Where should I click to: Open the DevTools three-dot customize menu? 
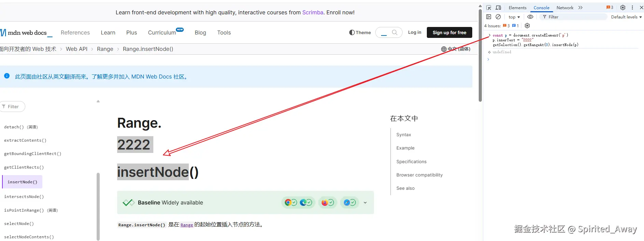point(632,8)
